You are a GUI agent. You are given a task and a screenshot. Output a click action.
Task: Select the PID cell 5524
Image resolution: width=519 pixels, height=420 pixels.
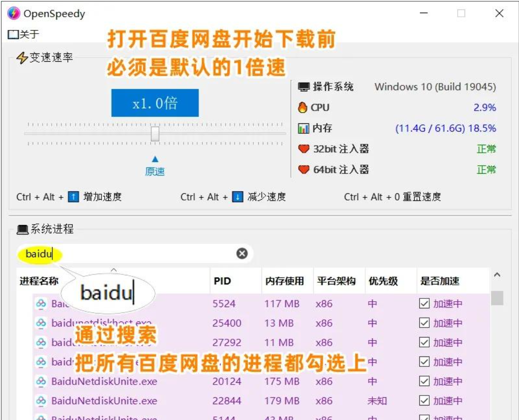click(224, 303)
